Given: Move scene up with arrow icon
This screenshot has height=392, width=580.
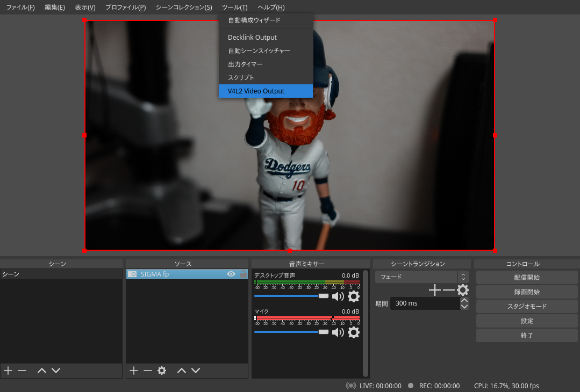Looking at the screenshot, I should [x=42, y=370].
